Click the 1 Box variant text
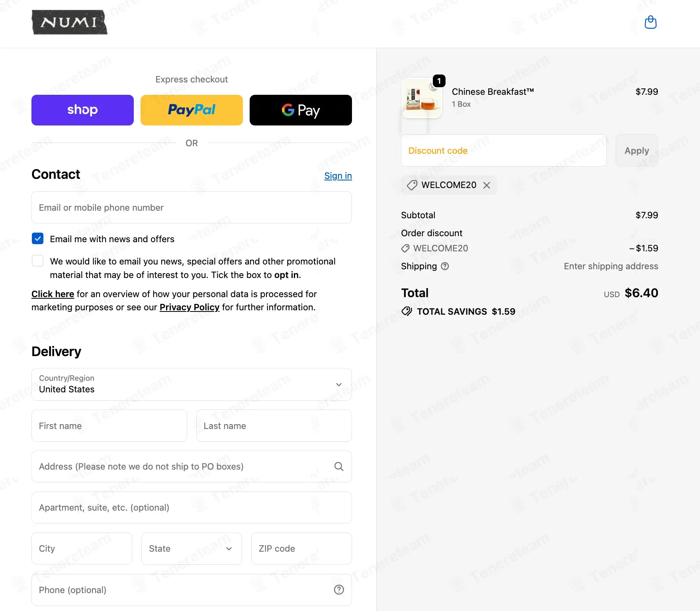Screen dimensions: 700x611 461,104
